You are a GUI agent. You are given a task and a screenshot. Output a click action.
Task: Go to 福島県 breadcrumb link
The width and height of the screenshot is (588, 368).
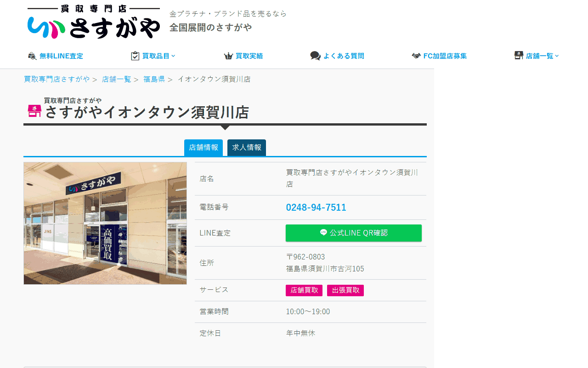coord(154,79)
